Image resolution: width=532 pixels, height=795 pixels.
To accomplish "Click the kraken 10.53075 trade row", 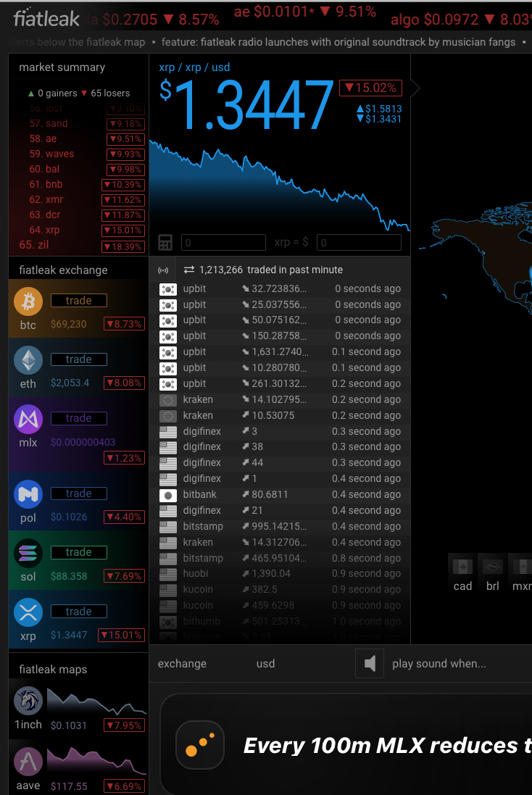I will (x=280, y=416).
